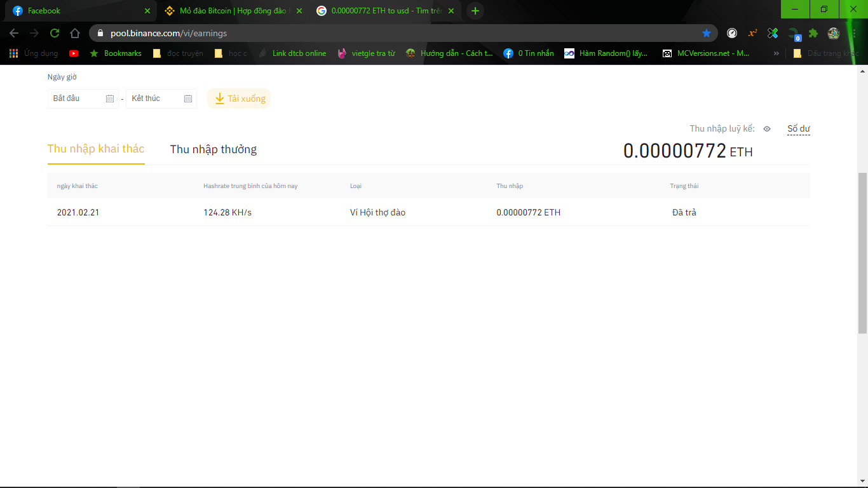This screenshot has height=488, width=868.
Task: Open the vietgle tra từ bookmark
Action: tap(366, 53)
